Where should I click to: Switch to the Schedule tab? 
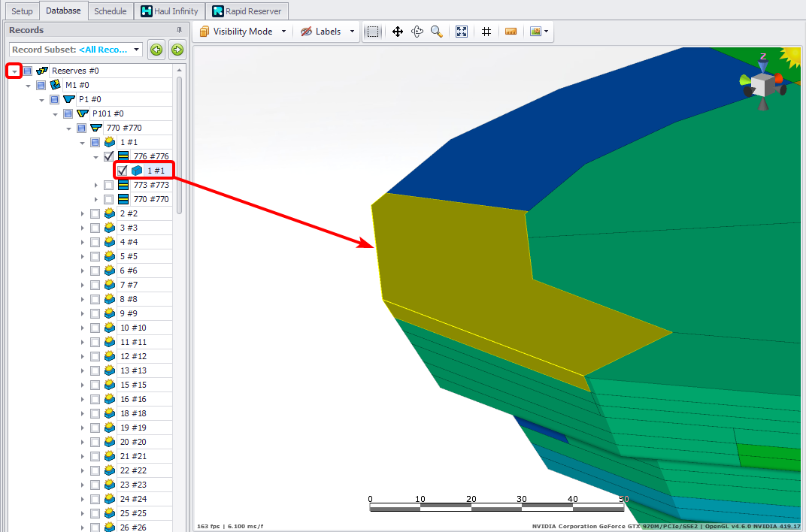[110, 11]
